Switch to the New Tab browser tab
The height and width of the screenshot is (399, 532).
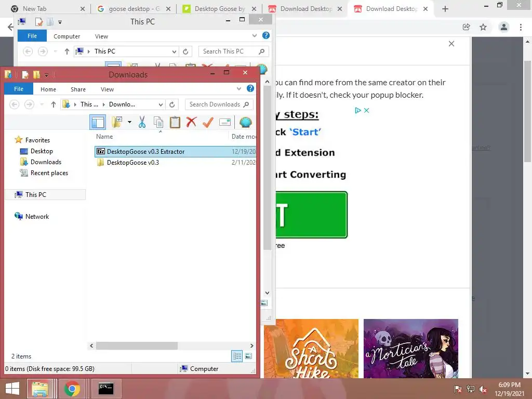[x=48, y=9]
